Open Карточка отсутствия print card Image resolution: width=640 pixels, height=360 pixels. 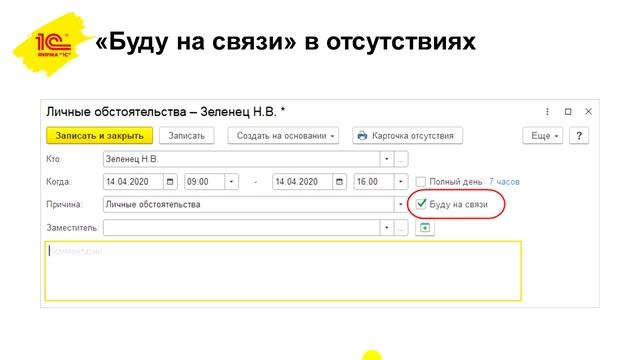click(407, 136)
